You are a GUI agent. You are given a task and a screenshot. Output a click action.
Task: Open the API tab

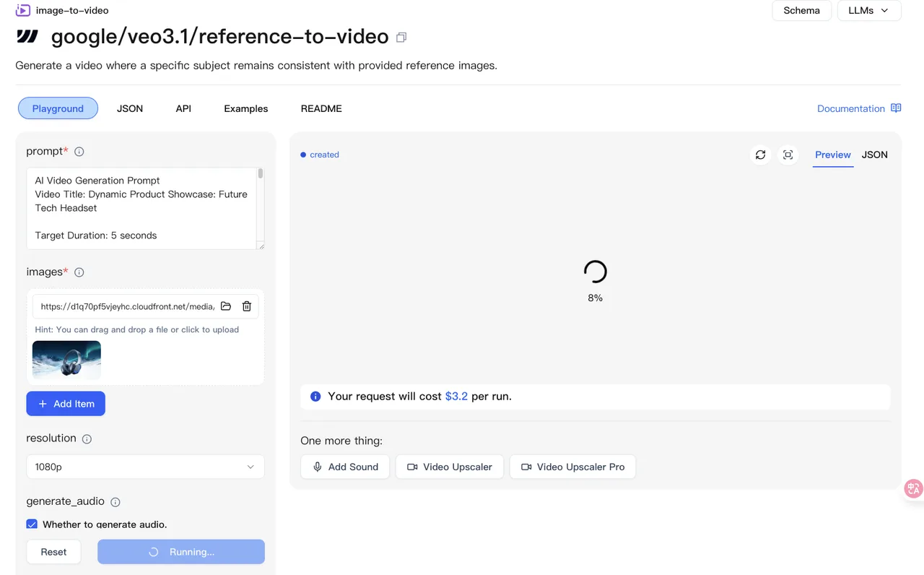tap(183, 108)
